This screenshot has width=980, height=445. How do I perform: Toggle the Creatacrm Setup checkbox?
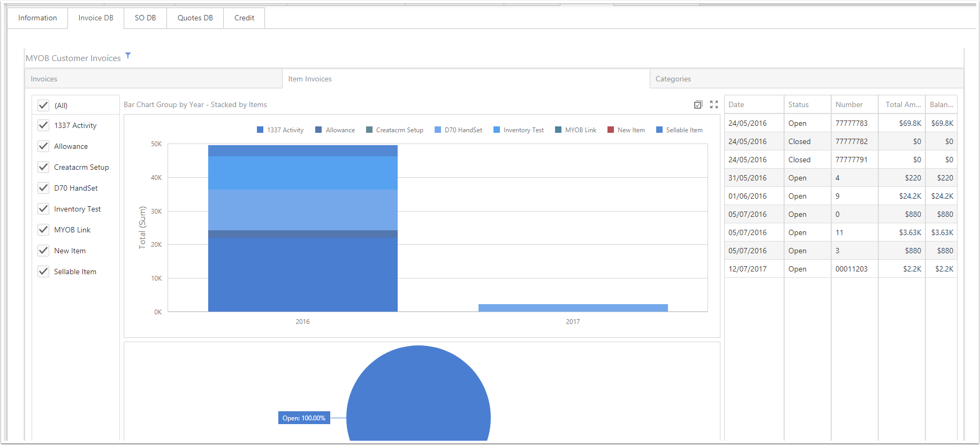(43, 167)
